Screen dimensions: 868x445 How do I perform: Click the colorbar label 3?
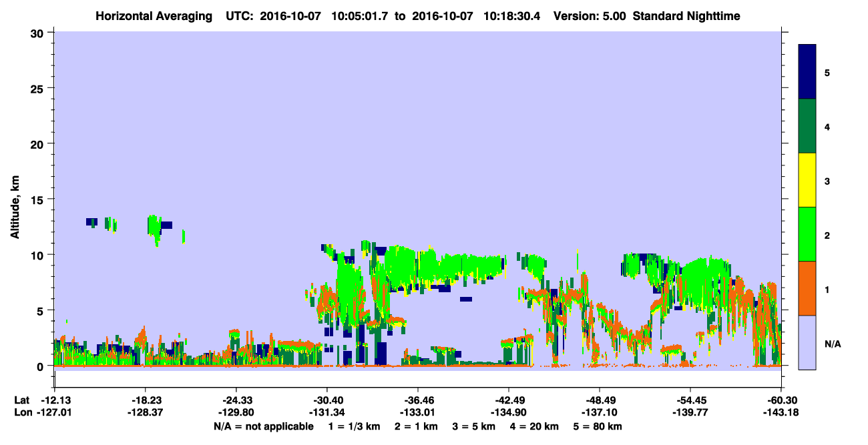pyautogui.click(x=827, y=181)
